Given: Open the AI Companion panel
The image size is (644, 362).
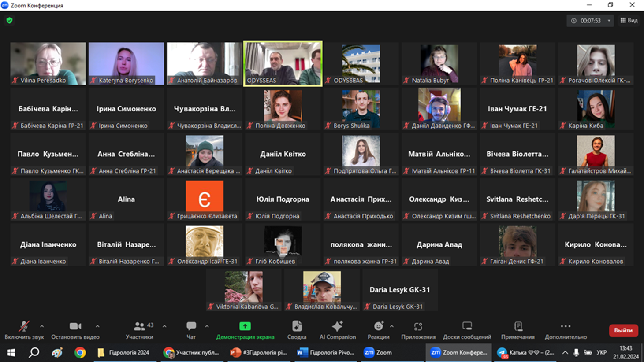Looking at the screenshot, I should click(x=337, y=330).
